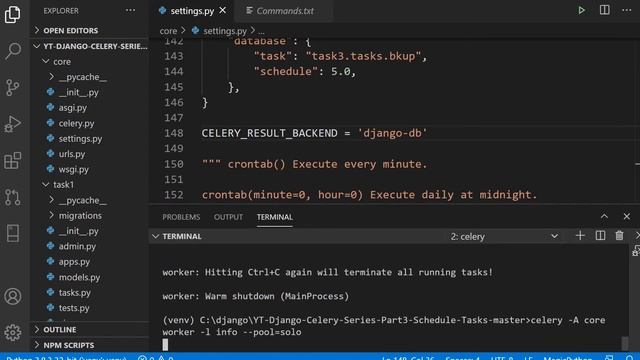Click Spaces indentation in status bar
This screenshot has height=360, width=640.
462,358
